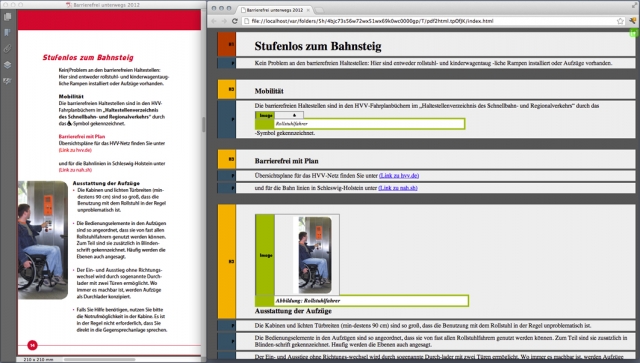Click the PDF horizontal scrollbar at bottom
640x363 pixels.
pos(99,360)
